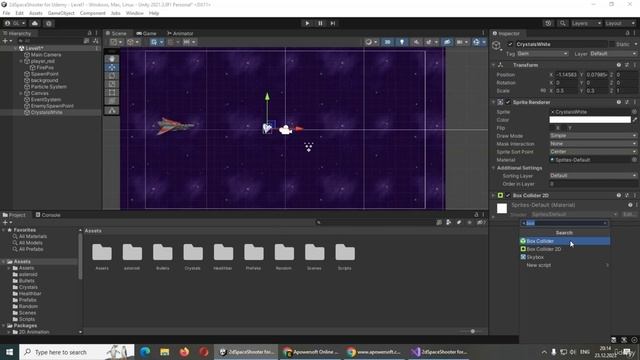The width and height of the screenshot is (640, 360).
Task: Click the color eyedropper icon
Action: tap(634, 120)
